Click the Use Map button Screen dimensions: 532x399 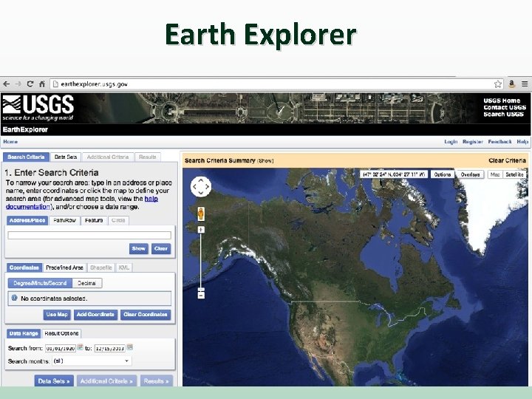click(x=57, y=315)
